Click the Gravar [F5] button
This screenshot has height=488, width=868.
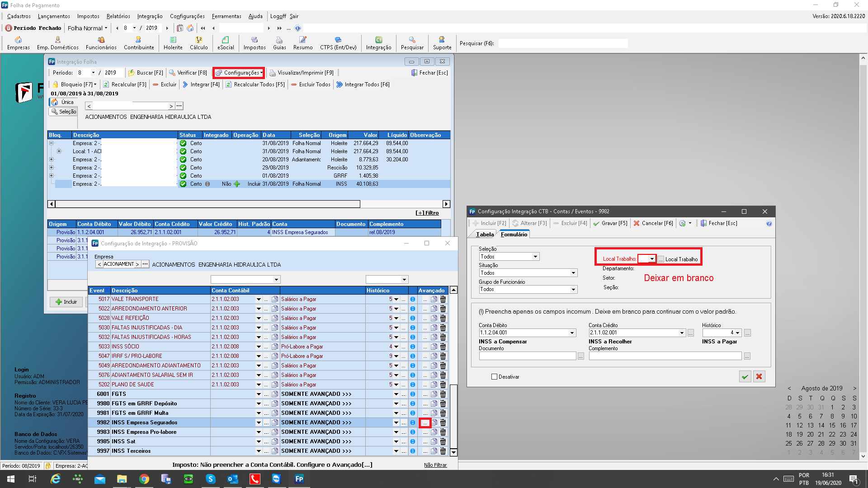click(610, 223)
